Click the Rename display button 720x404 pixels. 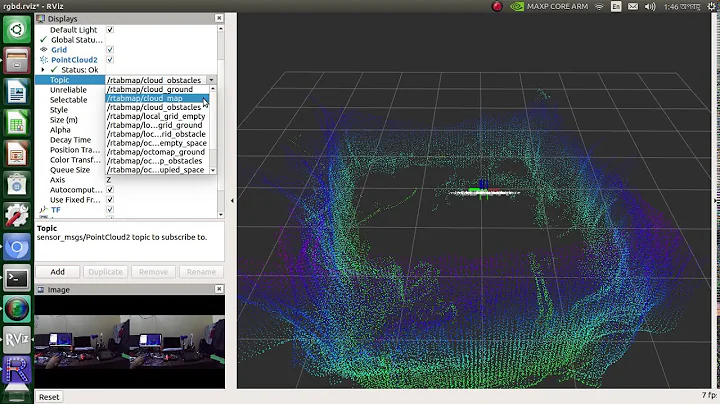click(x=201, y=272)
